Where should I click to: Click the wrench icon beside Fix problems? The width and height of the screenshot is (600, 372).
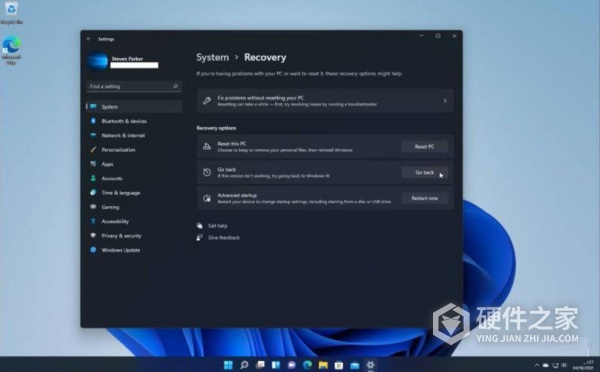coord(207,101)
